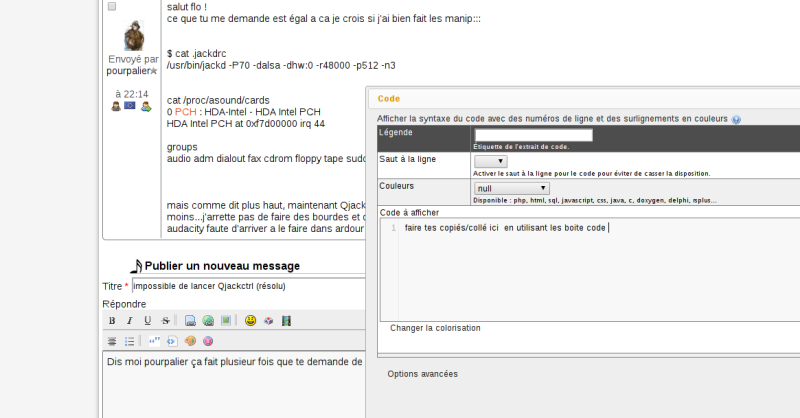Toggle Underline formatting in reply toolbar
The height and width of the screenshot is (418, 800).
click(x=147, y=321)
